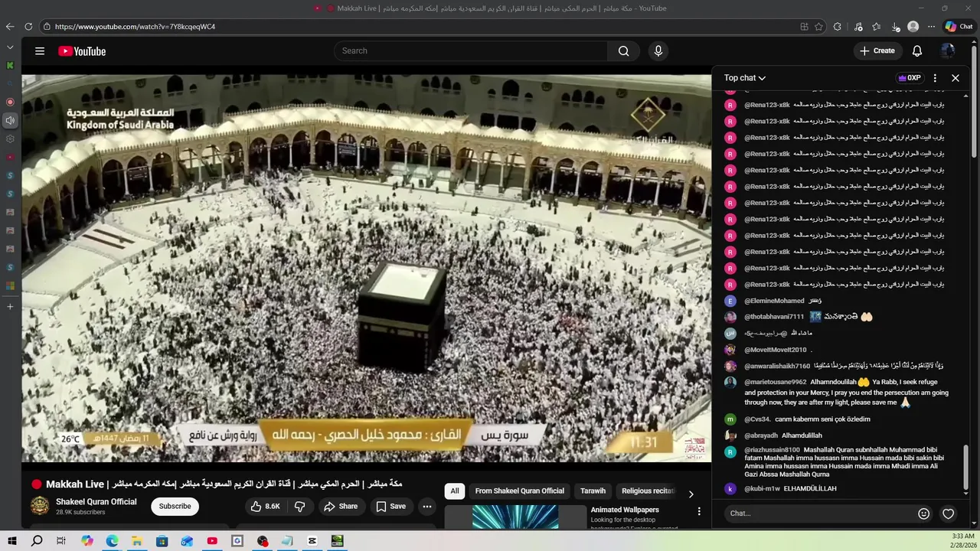Screen dimensions: 980x551
Task: Focus the YouTube search field
Action: pos(471,51)
